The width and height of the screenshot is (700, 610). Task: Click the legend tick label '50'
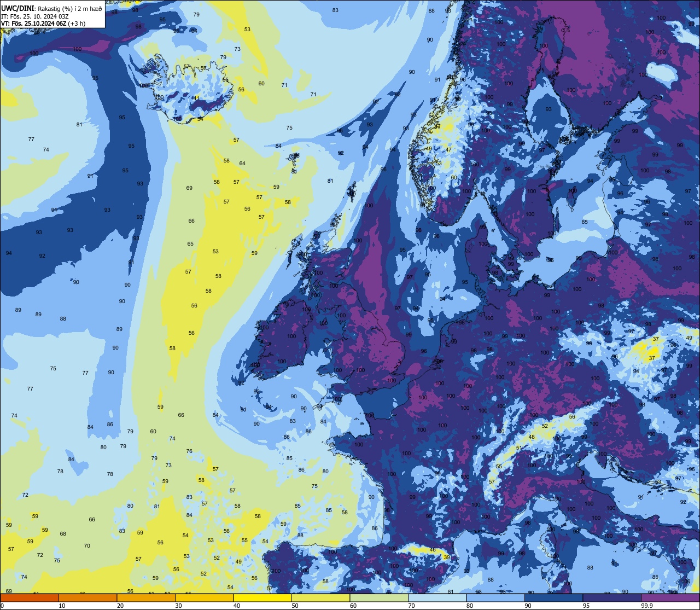[295, 606]
